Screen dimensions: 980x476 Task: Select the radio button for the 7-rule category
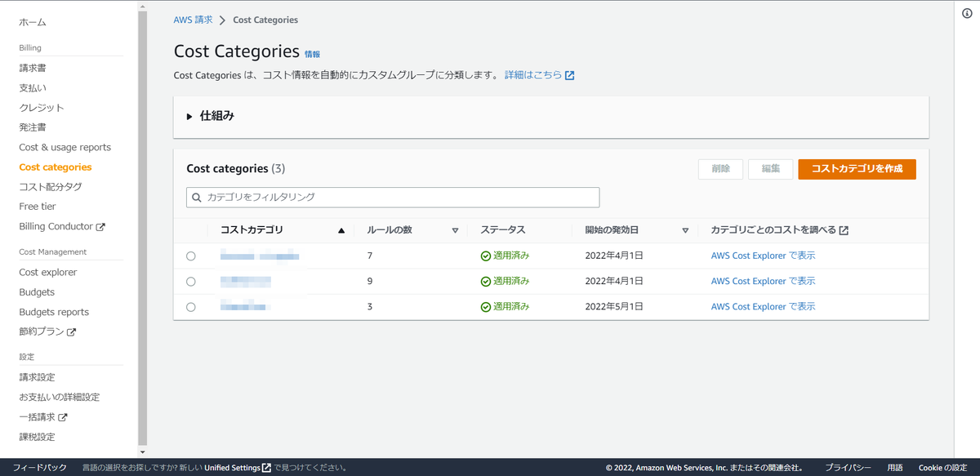(191, 256)
